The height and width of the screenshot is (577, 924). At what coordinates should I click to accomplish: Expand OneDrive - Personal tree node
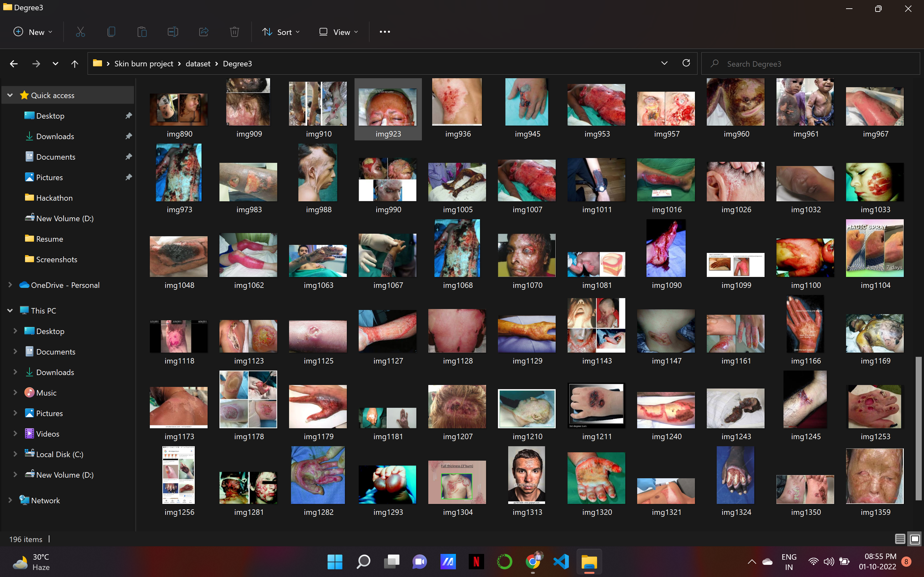tap(10, 285)
